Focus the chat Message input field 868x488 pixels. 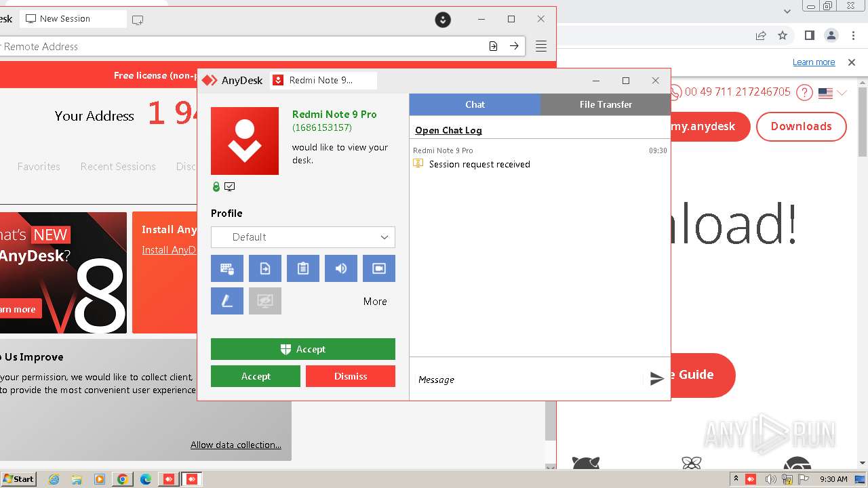528,380
